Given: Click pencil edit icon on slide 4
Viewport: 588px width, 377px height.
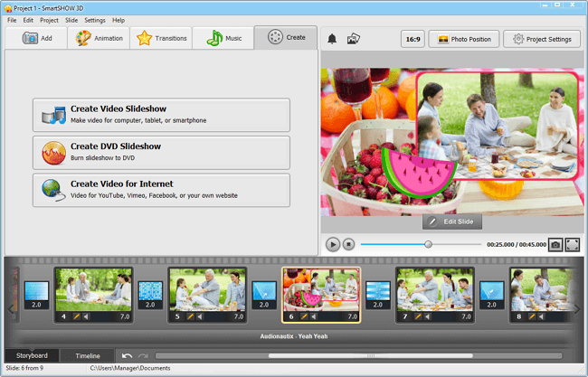Looking at the screenshot, I should click(x=77, y=316).
